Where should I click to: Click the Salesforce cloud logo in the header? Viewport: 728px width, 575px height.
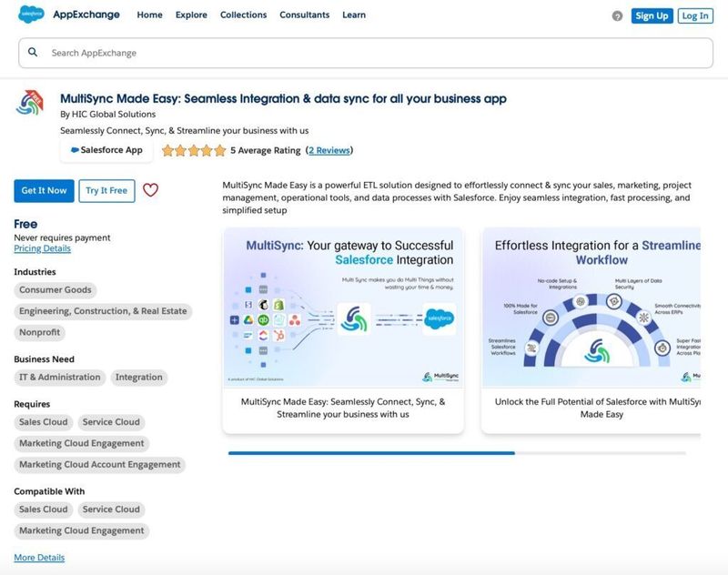[31, 15]
